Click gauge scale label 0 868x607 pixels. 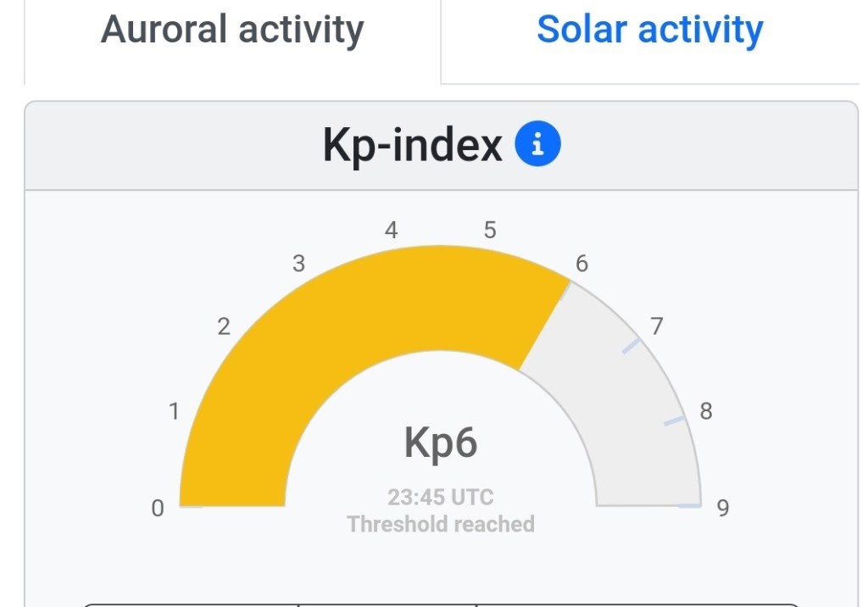[x=158, y=509]
